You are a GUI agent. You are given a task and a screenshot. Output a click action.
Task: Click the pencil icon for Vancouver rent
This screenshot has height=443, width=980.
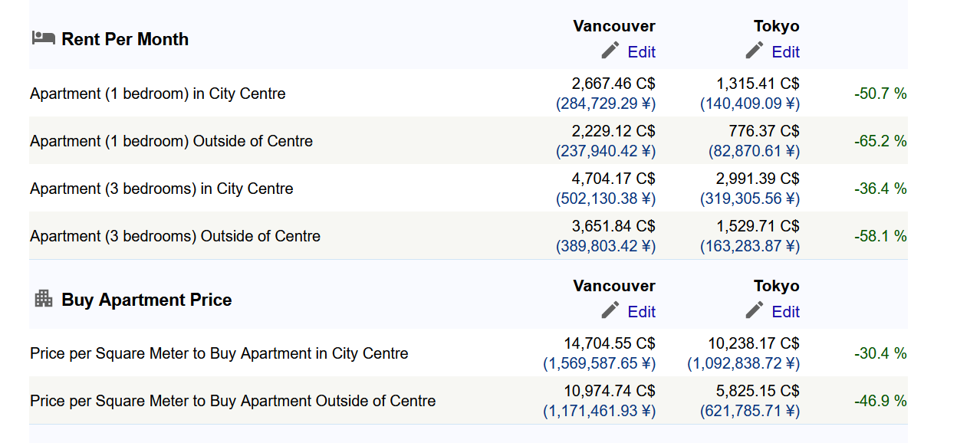coord(610,51)
